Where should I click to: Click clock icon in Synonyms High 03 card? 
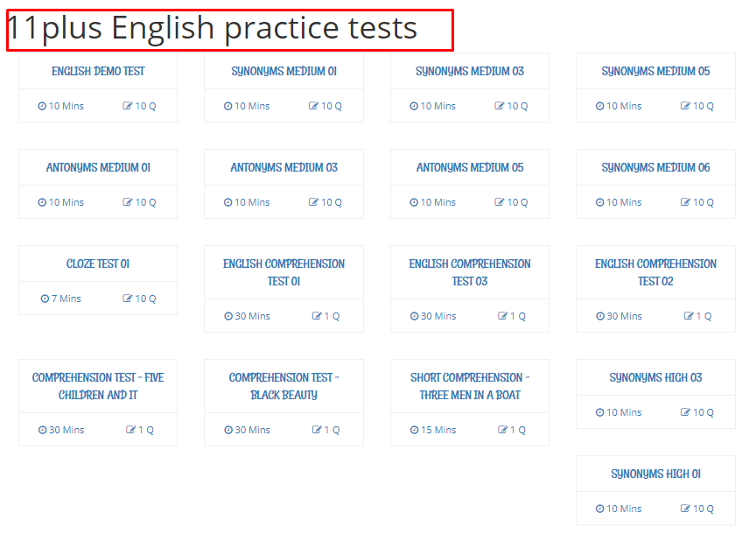coord(600,412)
